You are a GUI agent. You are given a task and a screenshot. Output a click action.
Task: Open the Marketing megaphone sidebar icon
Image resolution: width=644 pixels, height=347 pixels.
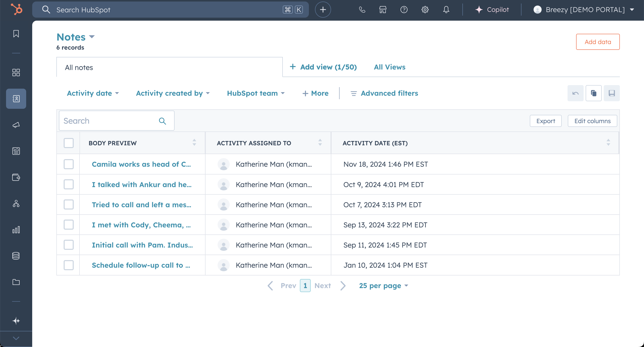(x=16, y=125)
